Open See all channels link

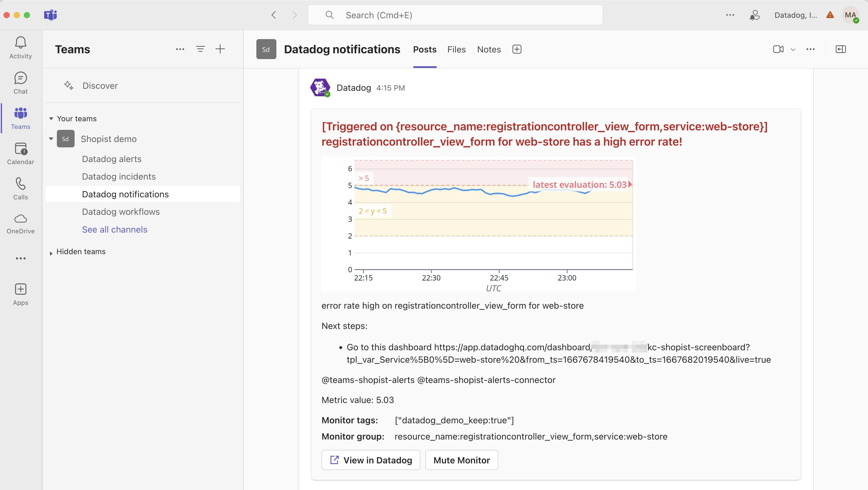[x=114, y=229]
